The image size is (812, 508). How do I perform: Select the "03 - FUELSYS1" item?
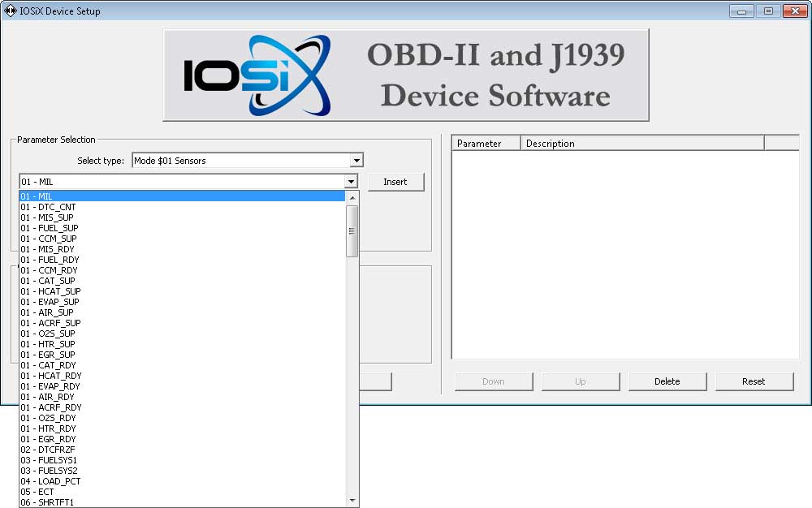[182, 460]
